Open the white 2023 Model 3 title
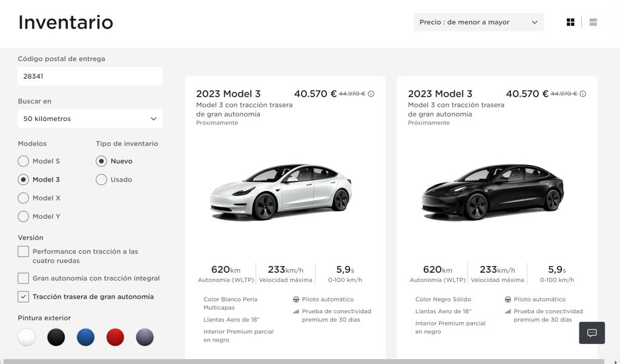The height and width of the screenshot is (364, 620). tap(228, 94)
